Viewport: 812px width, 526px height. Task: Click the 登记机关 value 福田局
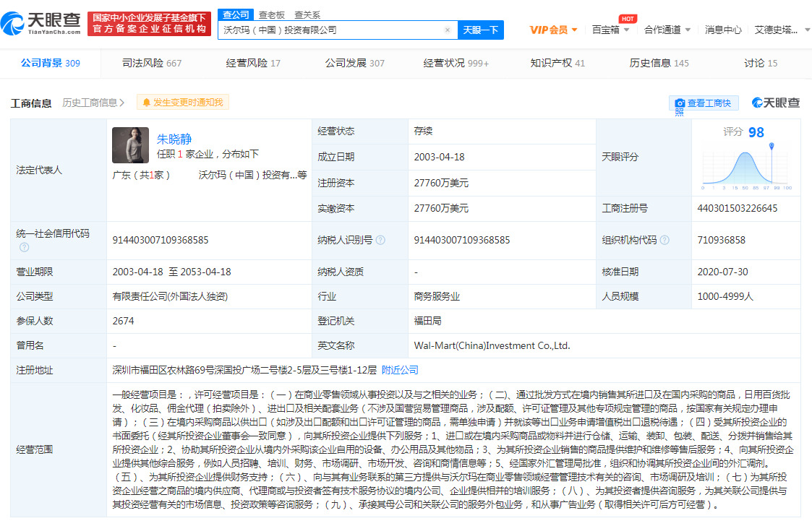tap(428, 321)
